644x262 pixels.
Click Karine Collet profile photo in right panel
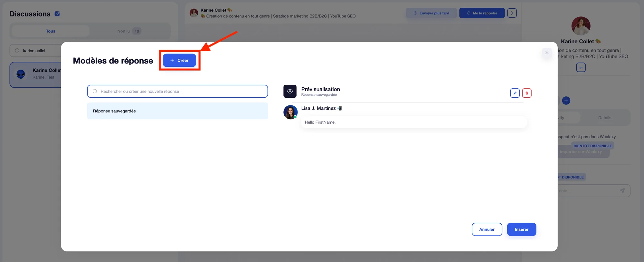(581, 26)
